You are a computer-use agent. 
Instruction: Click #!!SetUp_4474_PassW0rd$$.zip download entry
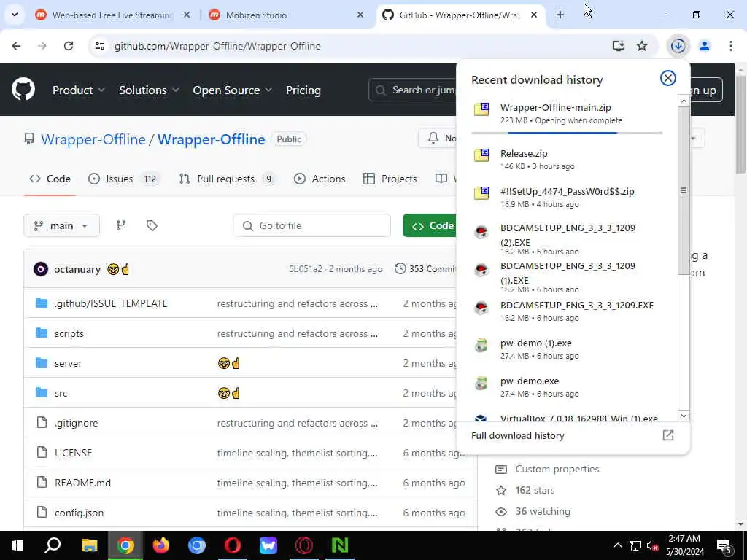567,197
